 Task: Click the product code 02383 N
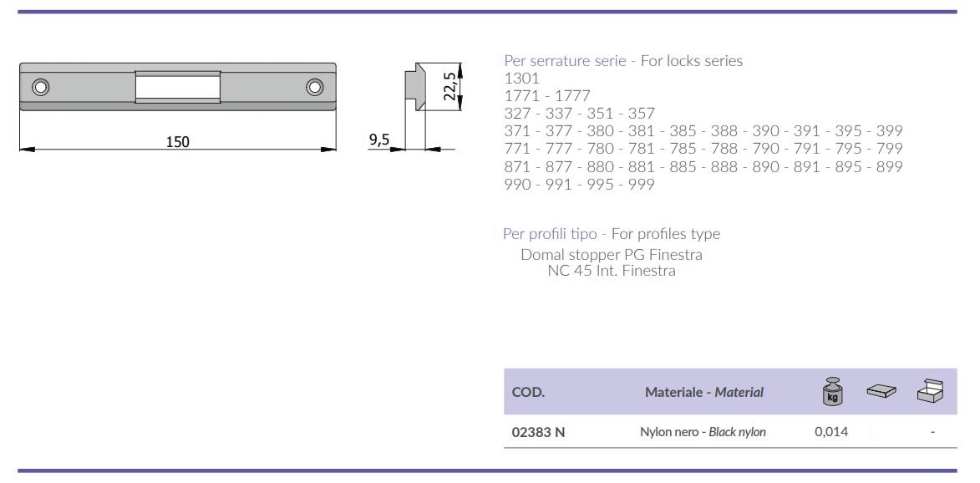(x=538, y=432)
